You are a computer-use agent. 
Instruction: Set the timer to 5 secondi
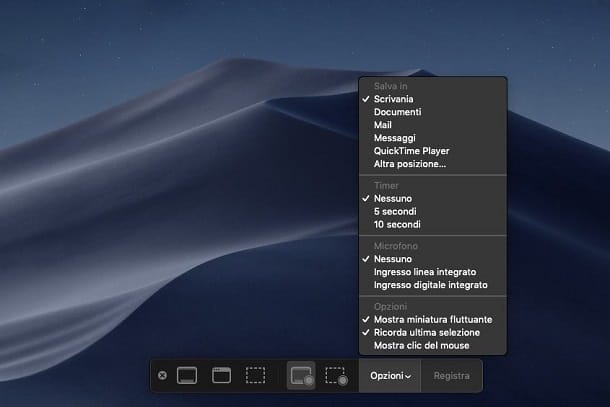click(433, 211)
